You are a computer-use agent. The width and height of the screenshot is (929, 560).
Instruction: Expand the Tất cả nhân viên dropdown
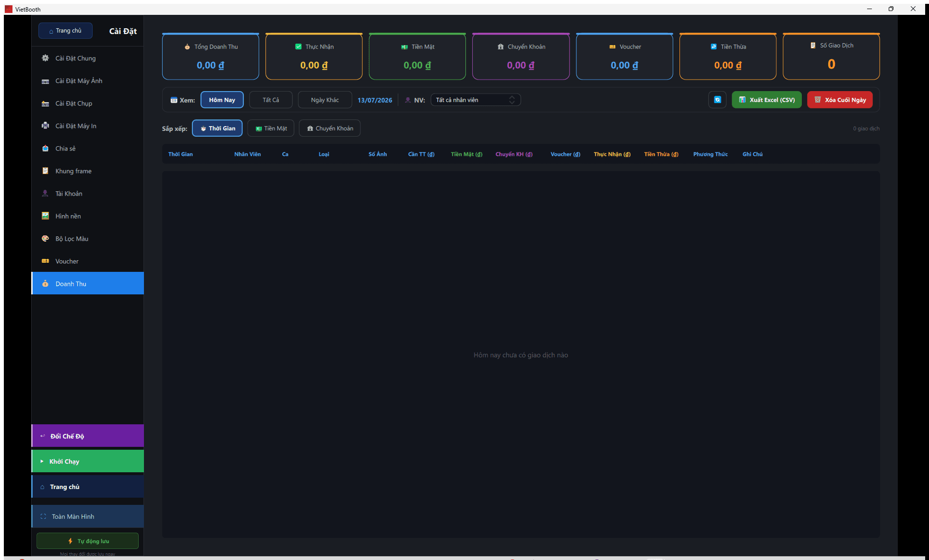(x=475, y=100)
